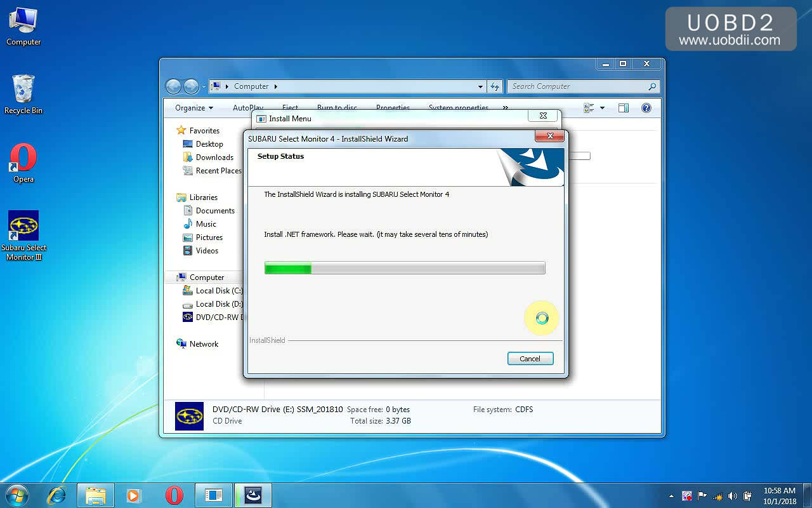Click the green installation progress bar

tap(404, 269)
